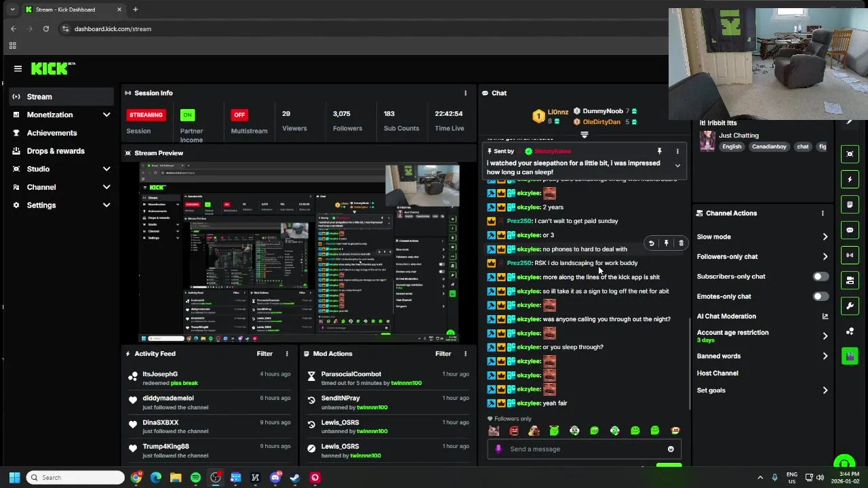
Task: Expand Monetization sidebar section
Action: [x=106, y=115]
